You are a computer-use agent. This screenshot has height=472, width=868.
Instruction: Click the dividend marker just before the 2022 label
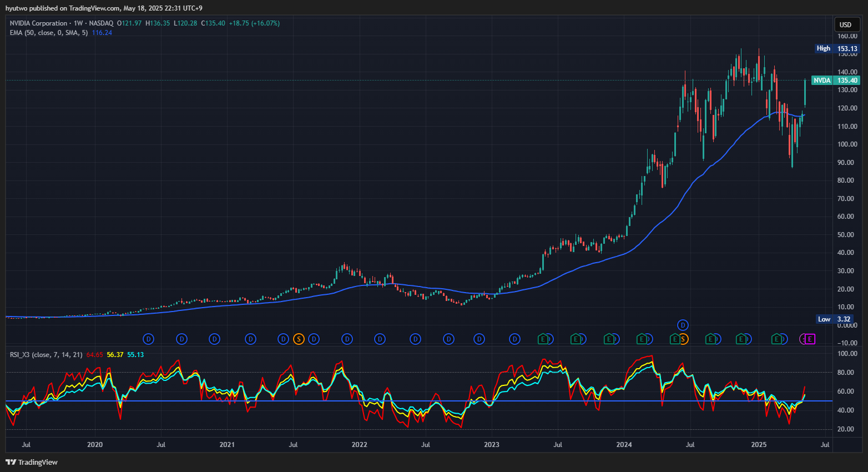pyautogui.click(x=347, y=339)
